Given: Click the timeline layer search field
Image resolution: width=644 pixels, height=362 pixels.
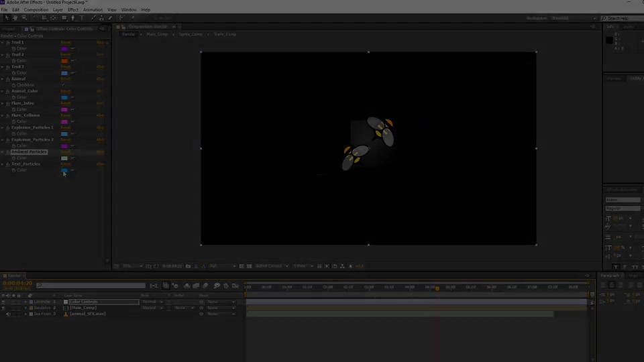Looking at the screenshot, I should [x=91, y=286].
